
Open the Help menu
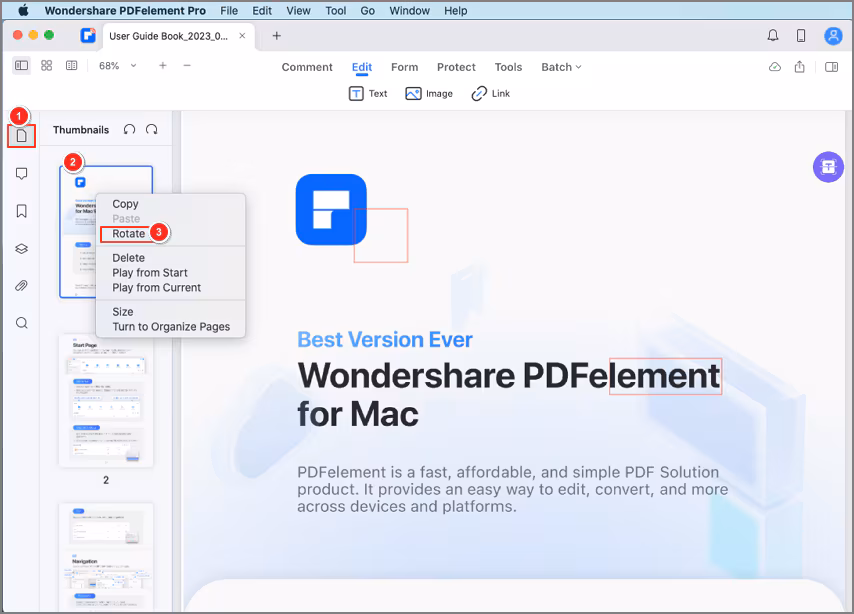(455, 10)
